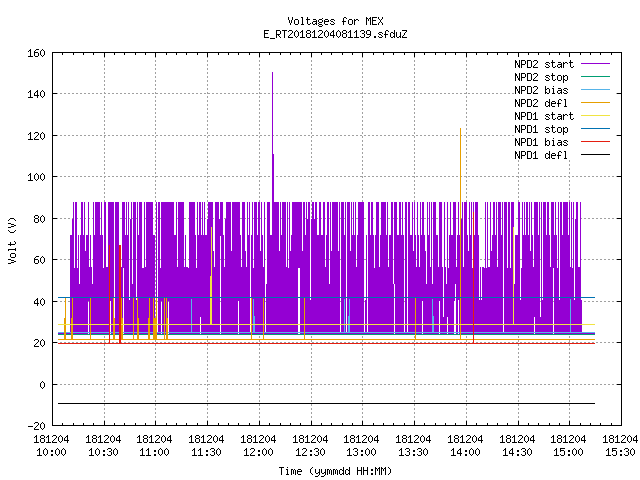640x480 pixels.
Task: Click the 'Voltages for MEX' chart title
Action: coord(335,21)
